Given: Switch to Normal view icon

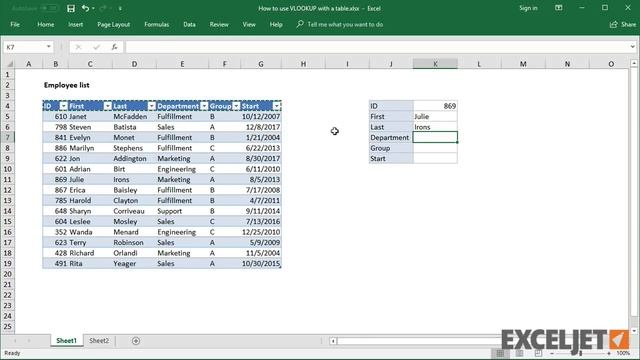Looking at the screenshot, I should click(x=500, y=353).
